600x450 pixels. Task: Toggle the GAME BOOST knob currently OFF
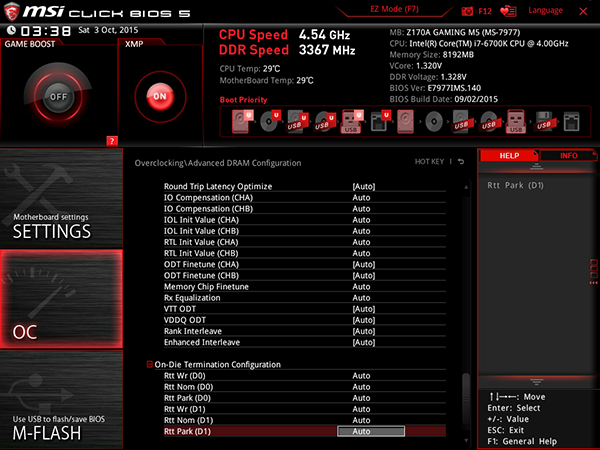coord(58,96)
